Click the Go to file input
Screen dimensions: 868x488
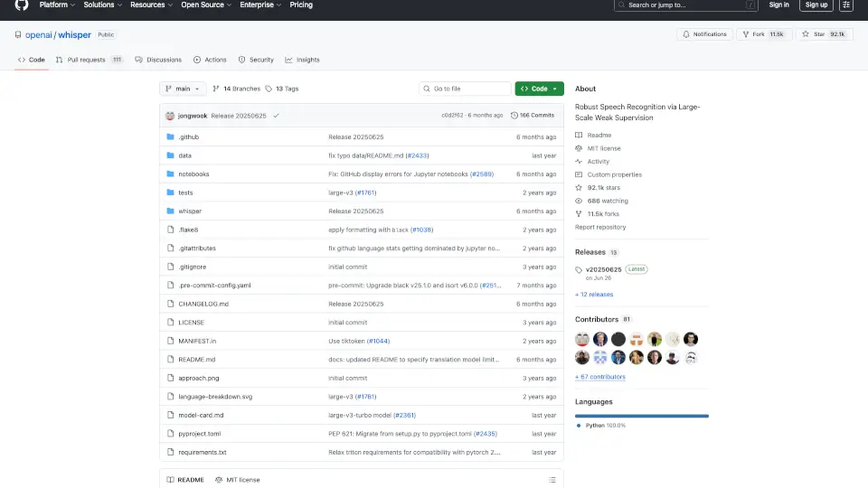click(466, 89)
